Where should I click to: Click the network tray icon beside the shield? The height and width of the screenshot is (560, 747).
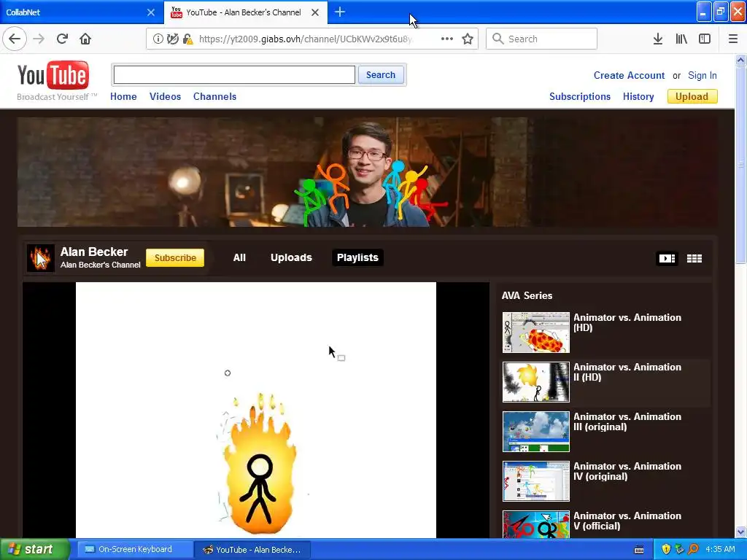pos(680,549)
